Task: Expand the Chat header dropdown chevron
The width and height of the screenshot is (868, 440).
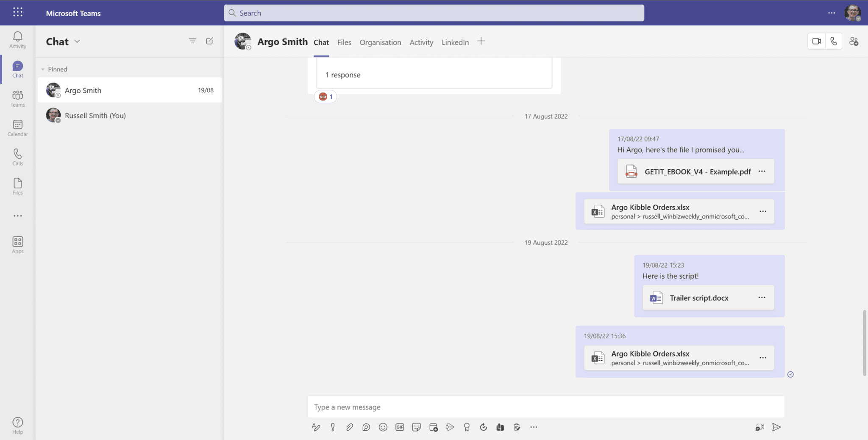Action: (x=77, y=41)
